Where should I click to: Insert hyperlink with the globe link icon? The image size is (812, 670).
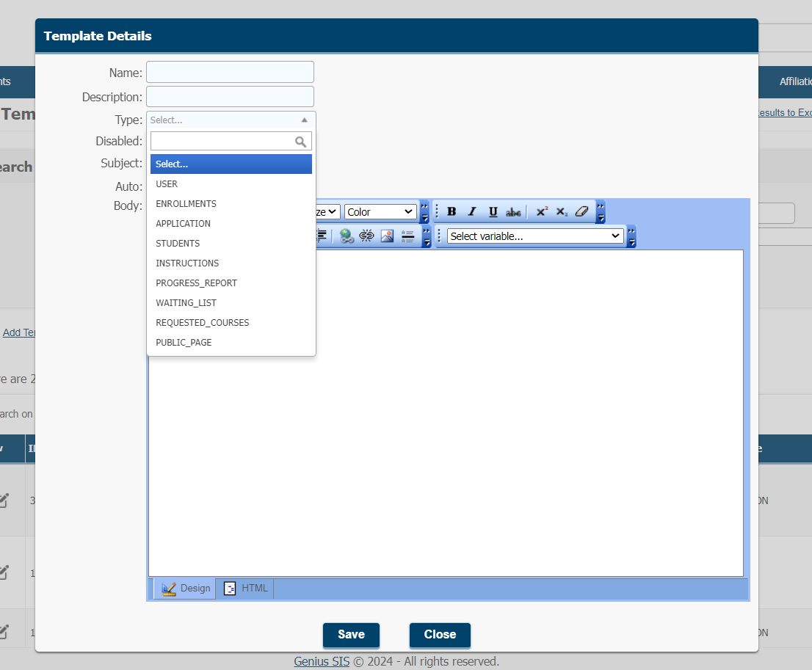(x=347, y=236)
